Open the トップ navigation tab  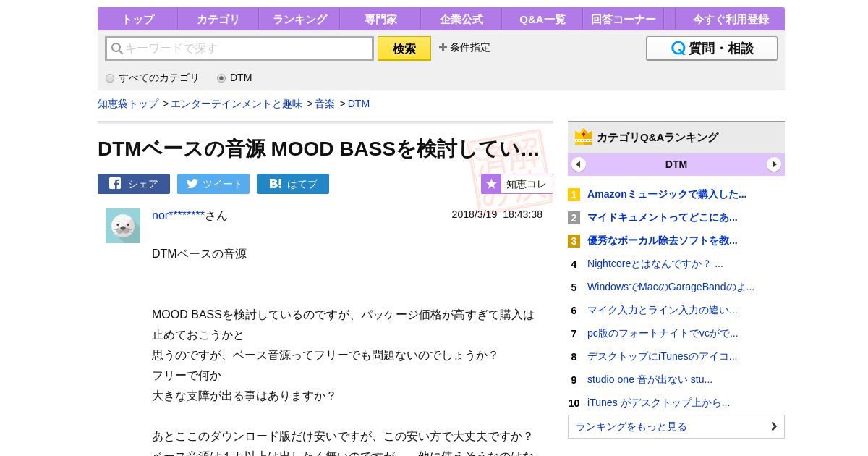[x=137, y=20]
